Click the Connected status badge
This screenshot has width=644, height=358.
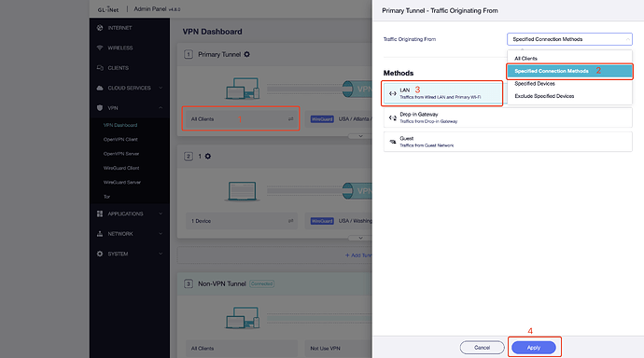click(261, 283)
